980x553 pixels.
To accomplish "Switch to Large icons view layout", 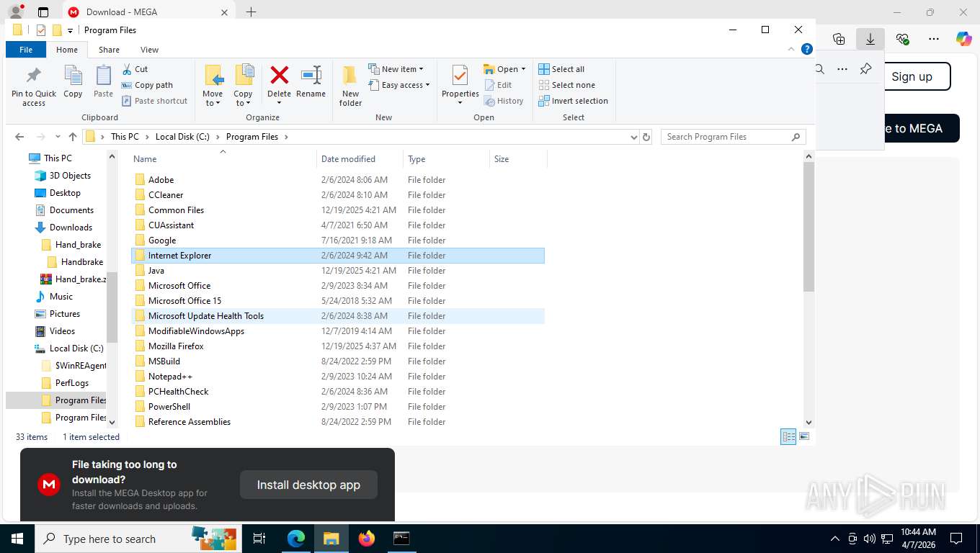I will pyautogui.click(x=804, y=436).
